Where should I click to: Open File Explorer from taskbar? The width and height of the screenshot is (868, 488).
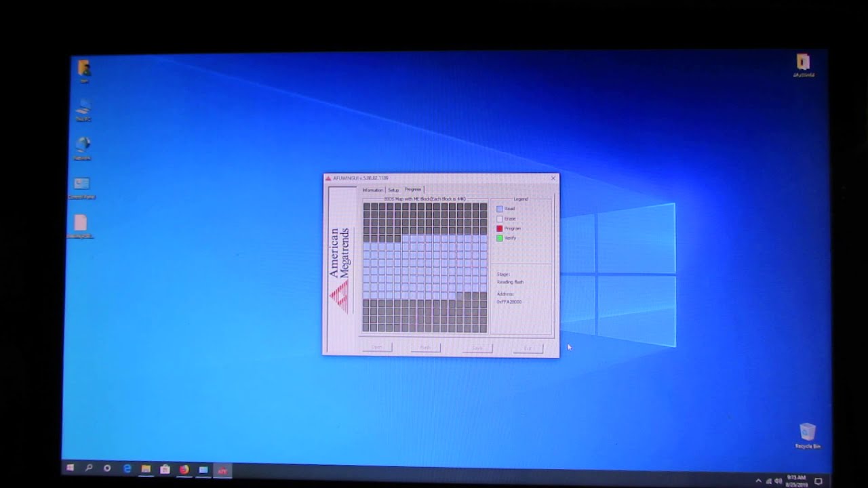click(146, 469)
